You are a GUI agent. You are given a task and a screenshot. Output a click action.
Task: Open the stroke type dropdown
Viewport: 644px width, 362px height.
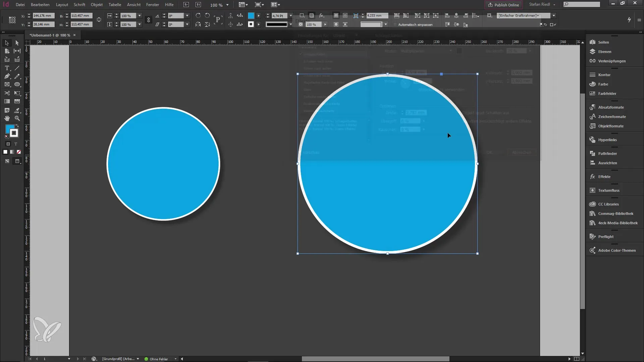(291, 24)
